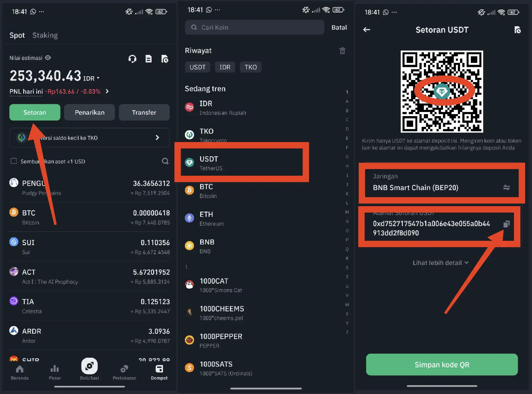Select USDT history chip
Viewport: 532px width, 394px height.
click(198, 67)
